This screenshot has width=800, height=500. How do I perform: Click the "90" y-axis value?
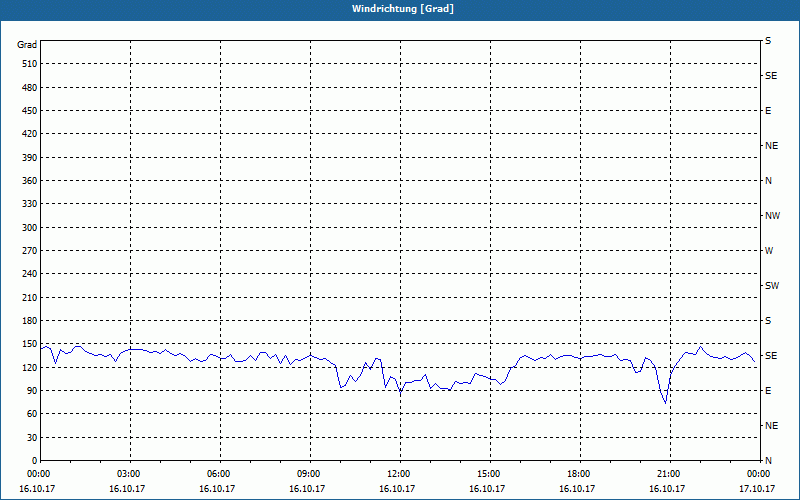(32, 391)
